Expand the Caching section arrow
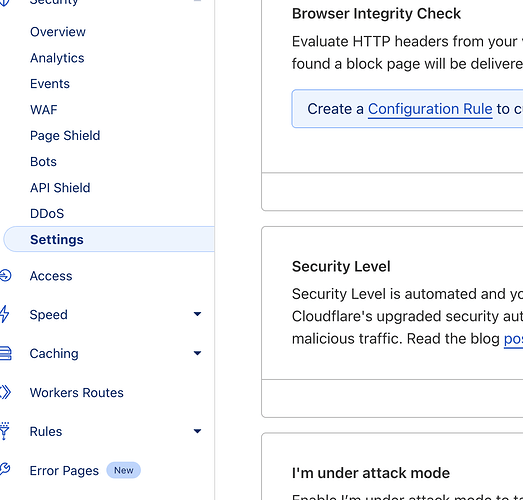Viewport: 523px width, 500px height. click(x=197, y=353)
